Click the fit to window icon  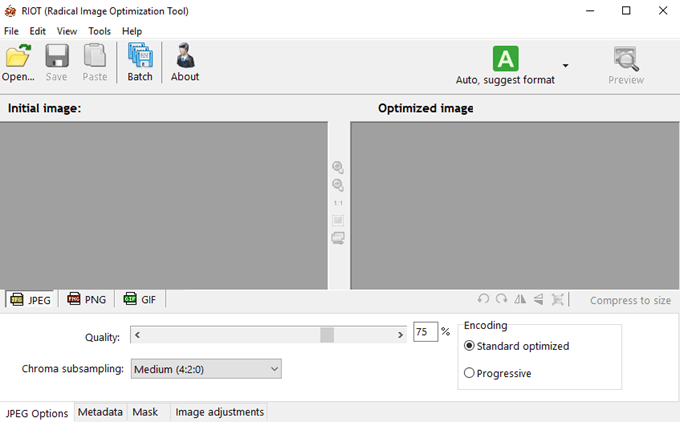click(x=338, y=220)
